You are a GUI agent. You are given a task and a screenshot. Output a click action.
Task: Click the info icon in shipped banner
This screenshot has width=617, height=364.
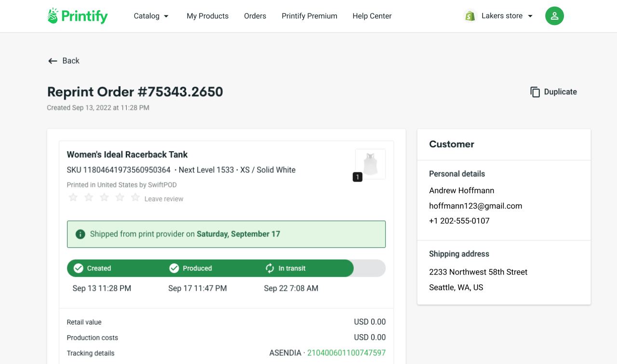point(80,234)
